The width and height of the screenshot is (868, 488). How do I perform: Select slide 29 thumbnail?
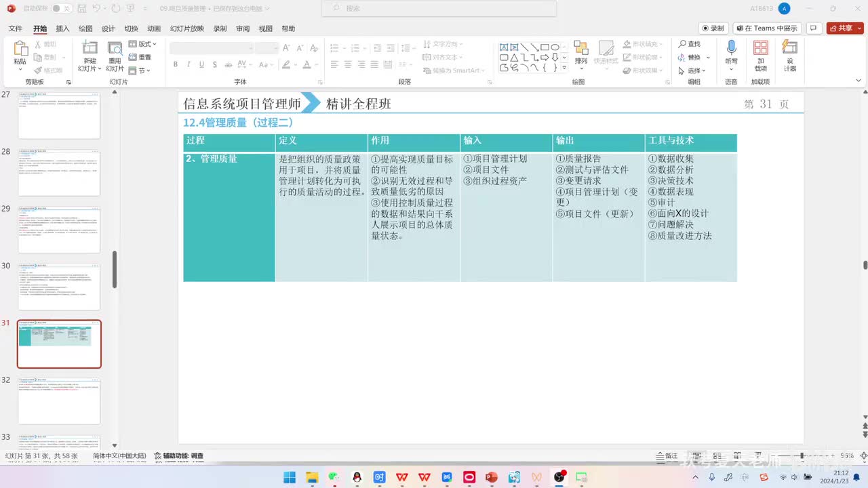click(59, 230)
